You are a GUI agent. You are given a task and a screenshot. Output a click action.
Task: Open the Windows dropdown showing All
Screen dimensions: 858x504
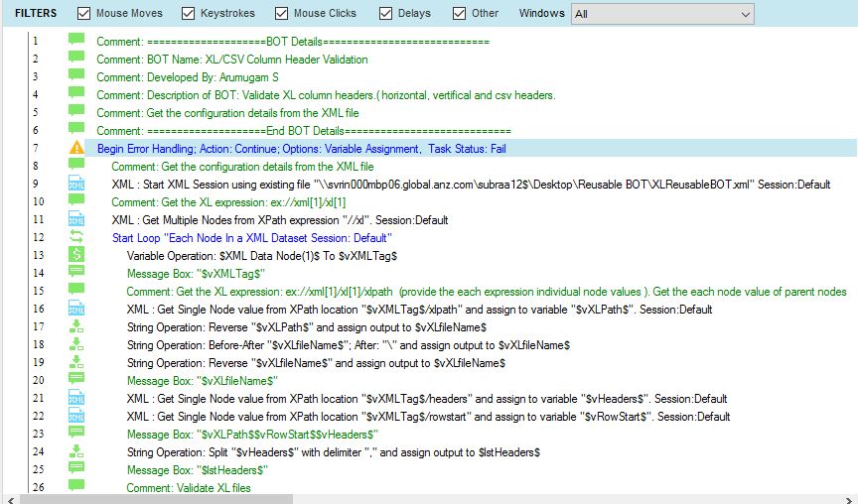click(662, 14)
